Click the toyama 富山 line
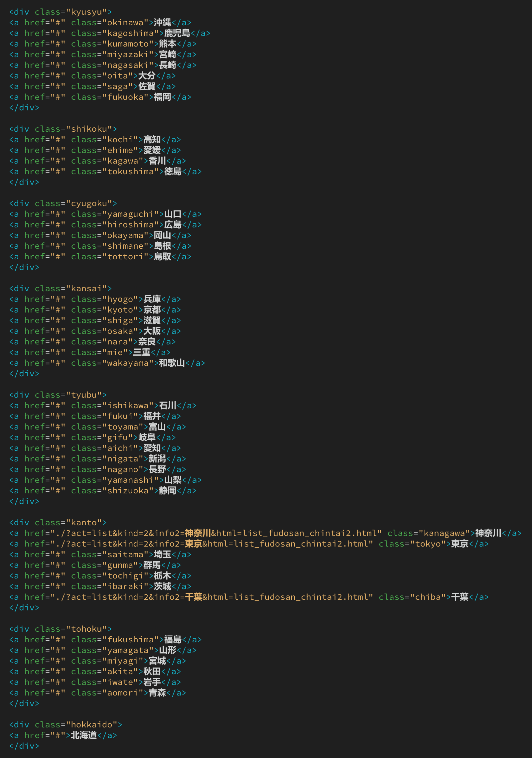Image resolution: width=532 pixels, height=758 pixels. pos(98,427)
